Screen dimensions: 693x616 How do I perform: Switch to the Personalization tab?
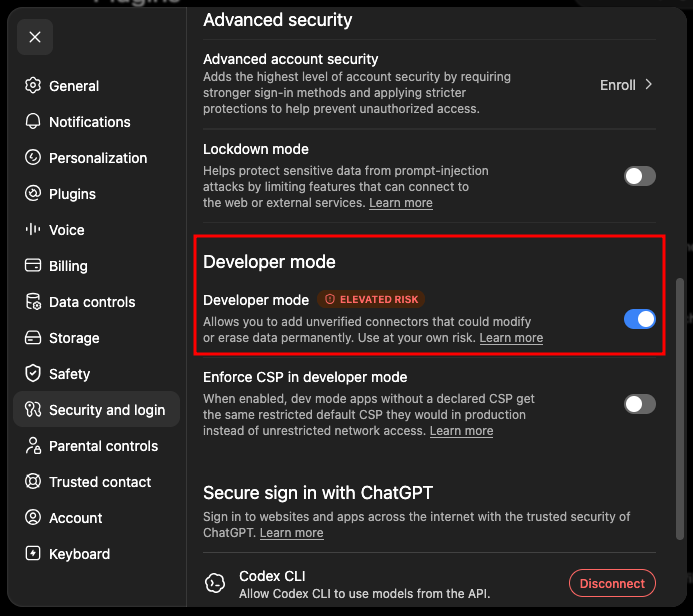click(96, 158)
